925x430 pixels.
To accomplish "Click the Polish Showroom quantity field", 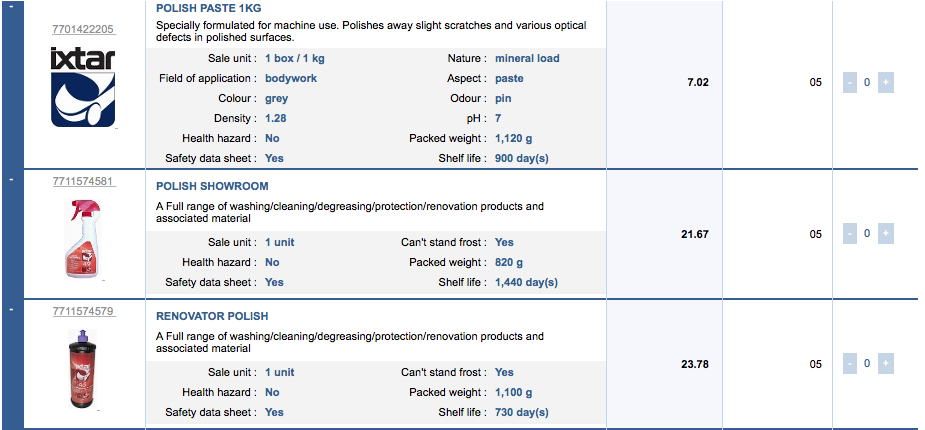I will tap(867, 234).
